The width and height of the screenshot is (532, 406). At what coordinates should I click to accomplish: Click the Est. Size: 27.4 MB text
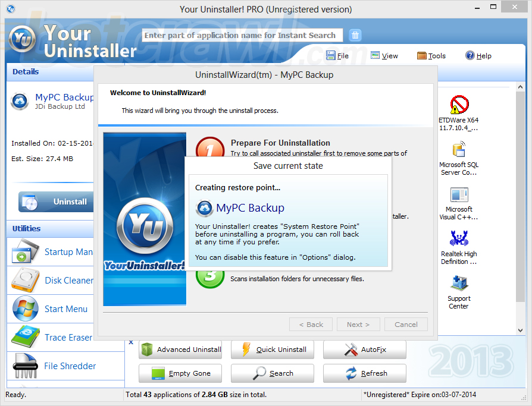pyautogui.click(x=42, y=159)
